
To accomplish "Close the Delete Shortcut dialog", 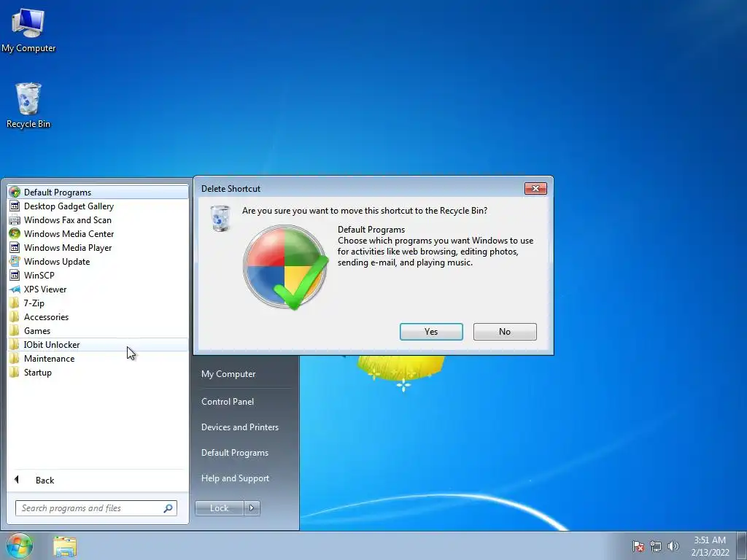I will coord(535,189).
